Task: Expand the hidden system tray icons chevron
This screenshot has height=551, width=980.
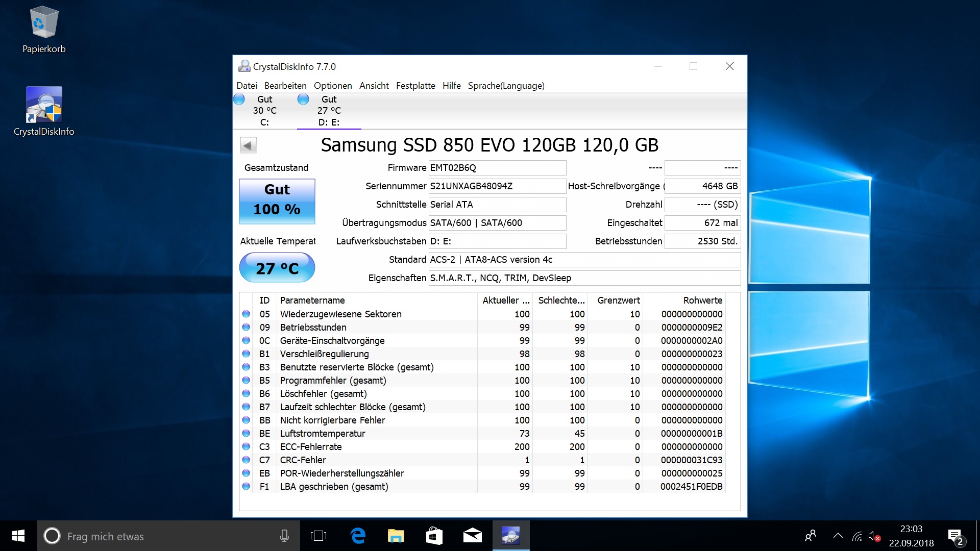Action: click(838, 536)
